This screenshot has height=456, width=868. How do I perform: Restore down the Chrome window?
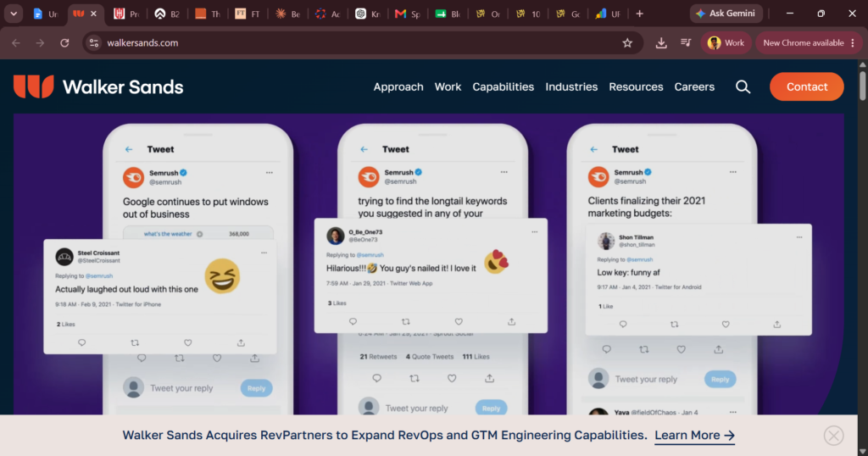[821, 14]
